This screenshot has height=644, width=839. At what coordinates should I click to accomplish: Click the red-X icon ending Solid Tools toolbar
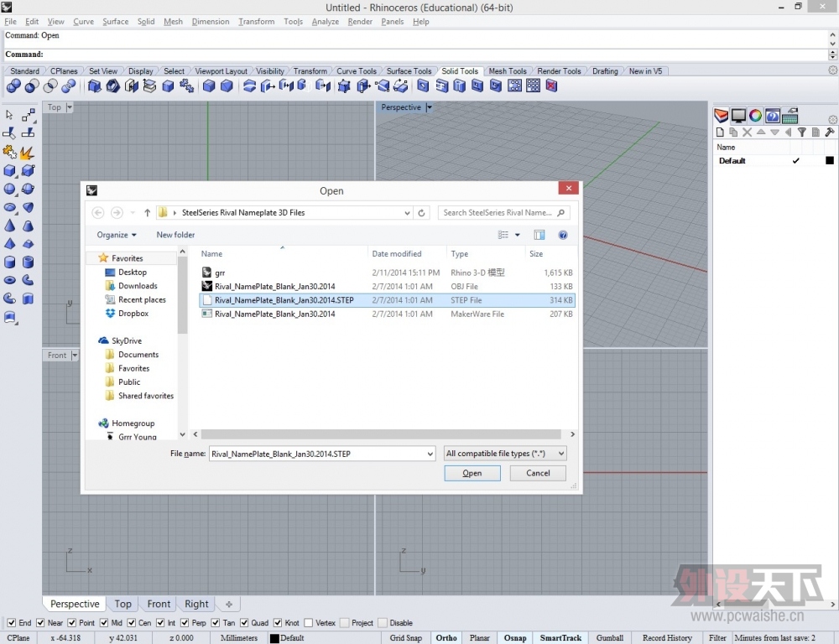coord(551,86)
